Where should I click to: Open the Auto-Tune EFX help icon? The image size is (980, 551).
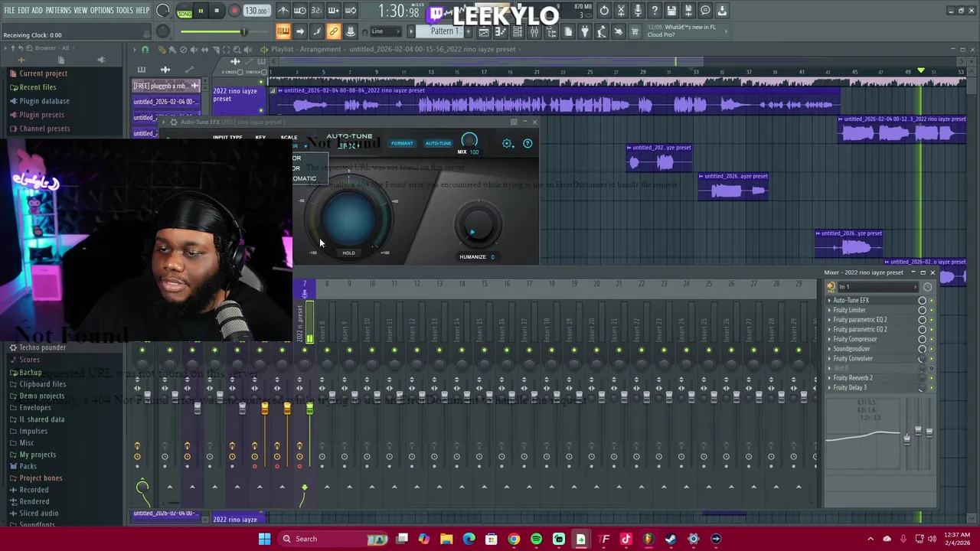[x=528, y=143]
